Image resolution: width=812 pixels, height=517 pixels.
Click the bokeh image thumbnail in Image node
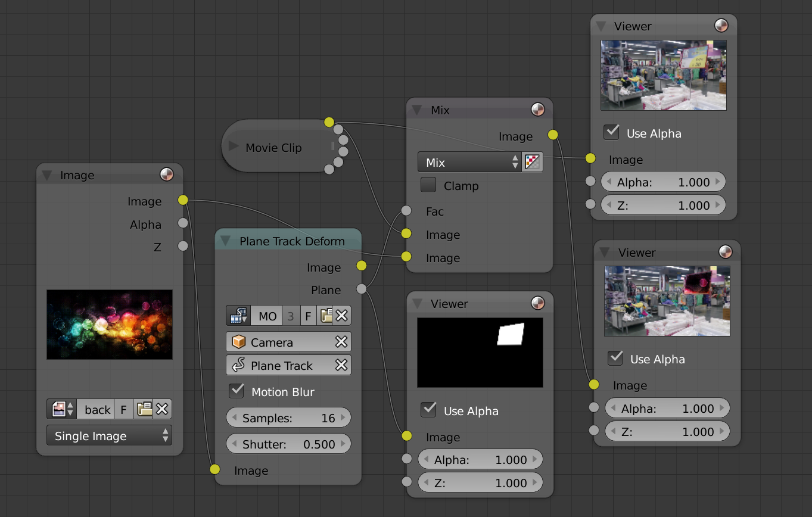(x=110, y=325)
